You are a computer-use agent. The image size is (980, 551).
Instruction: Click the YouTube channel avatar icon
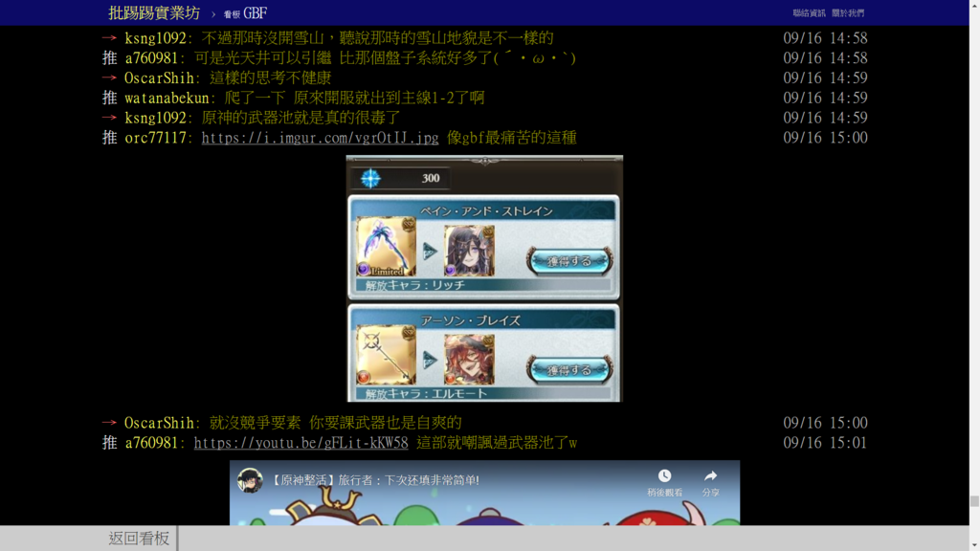250,480
